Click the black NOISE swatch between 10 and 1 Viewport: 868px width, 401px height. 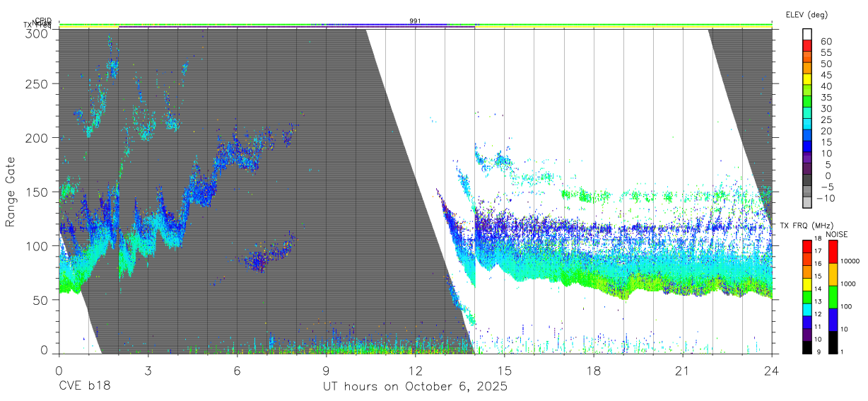(834, 342)
